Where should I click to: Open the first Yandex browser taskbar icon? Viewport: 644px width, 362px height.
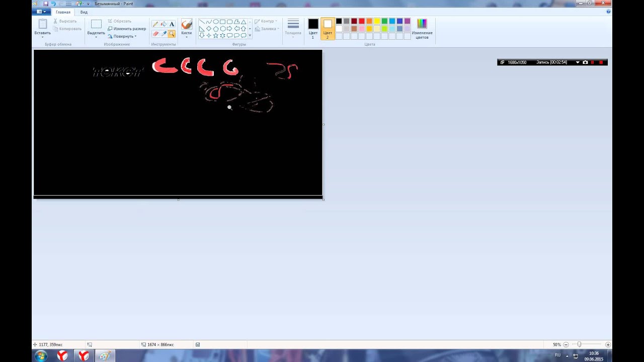pos(62,355)
